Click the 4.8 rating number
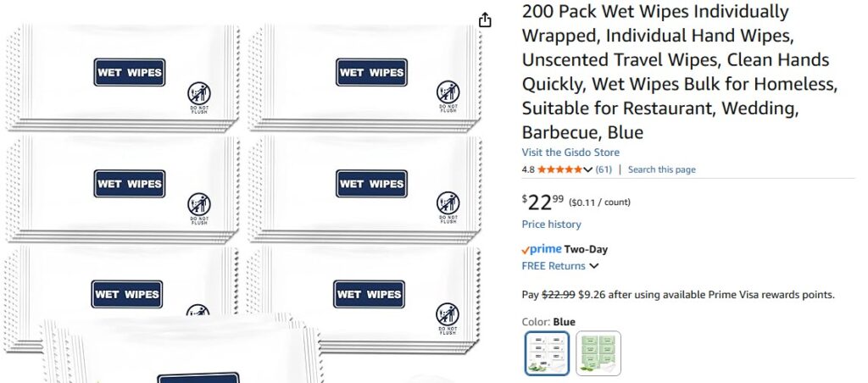This screenshot has width=868, height=383. (528, 169)
